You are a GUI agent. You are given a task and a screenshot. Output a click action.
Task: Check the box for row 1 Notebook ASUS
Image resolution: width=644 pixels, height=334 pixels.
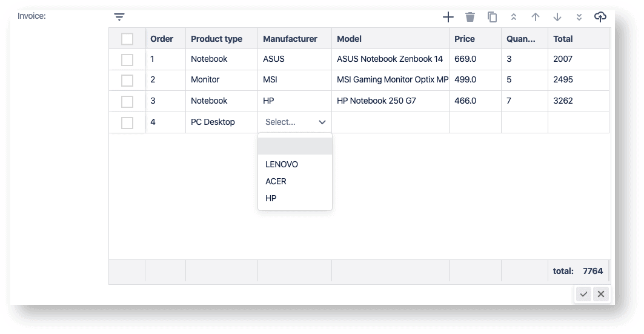click(x=127, y=59)
